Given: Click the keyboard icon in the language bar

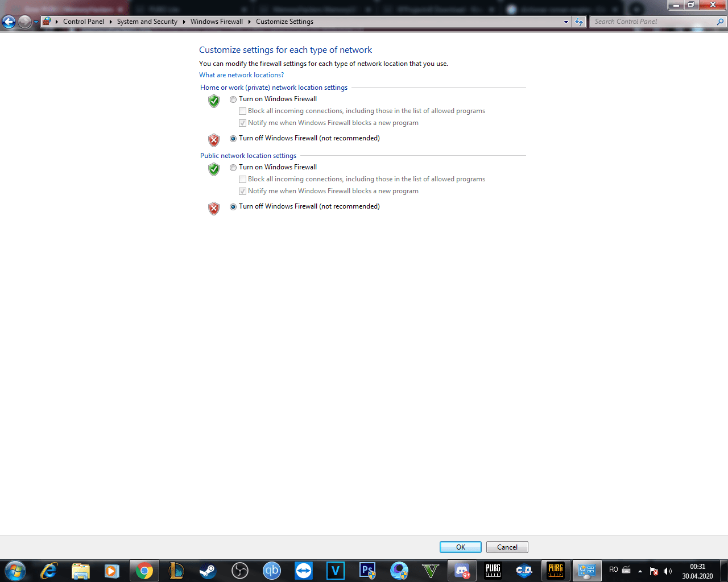Looking at the screenshot, I should click(626, 570).
